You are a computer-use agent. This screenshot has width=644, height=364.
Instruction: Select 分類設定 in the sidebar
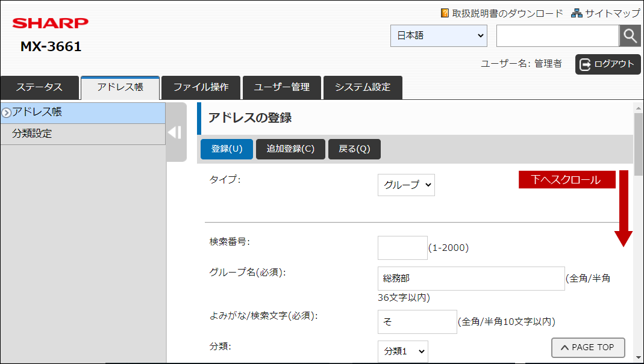83,134
